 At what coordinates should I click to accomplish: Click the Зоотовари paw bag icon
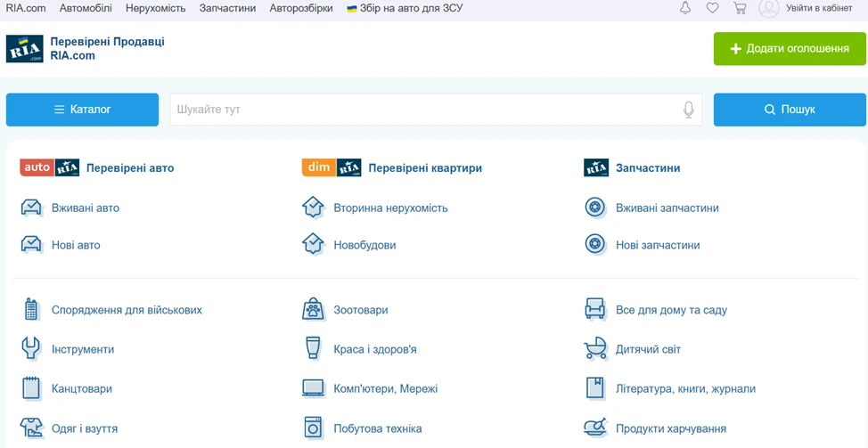click(313, 310)
